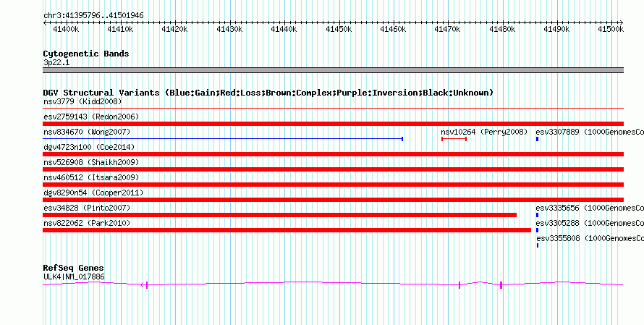Click the red dgv4723n100 loss bar
Viewport: 644px width, 325px height.
point(333,154)
